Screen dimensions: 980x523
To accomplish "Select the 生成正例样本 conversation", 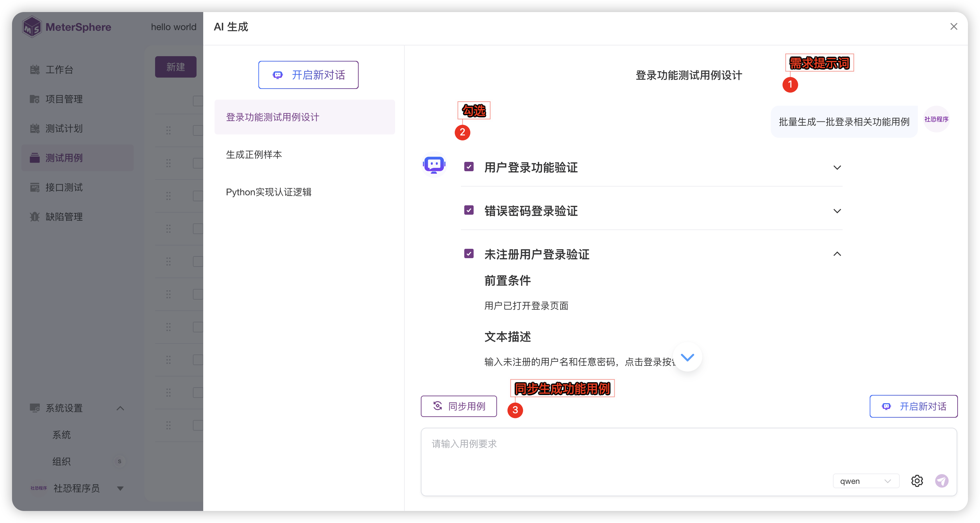I will (x=304, y=154).
